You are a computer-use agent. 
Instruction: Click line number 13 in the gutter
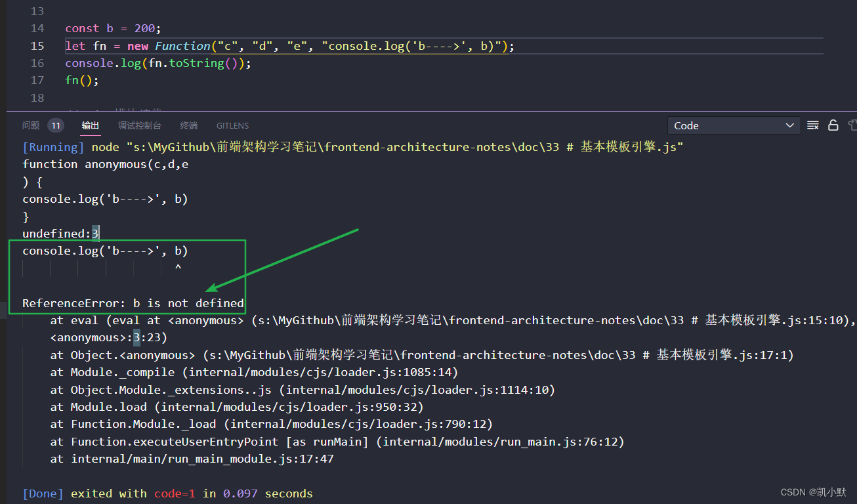click(x=37, y=11)
